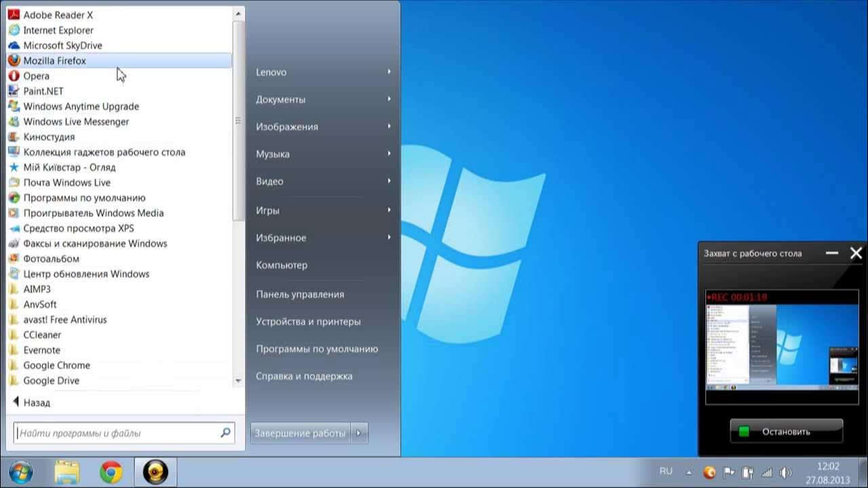Click the RU language indicator

click(666, 471)
